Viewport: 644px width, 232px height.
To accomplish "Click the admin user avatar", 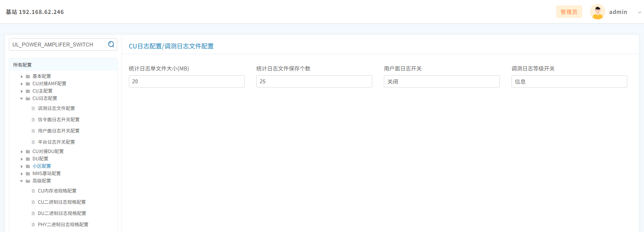I will 597,12.
